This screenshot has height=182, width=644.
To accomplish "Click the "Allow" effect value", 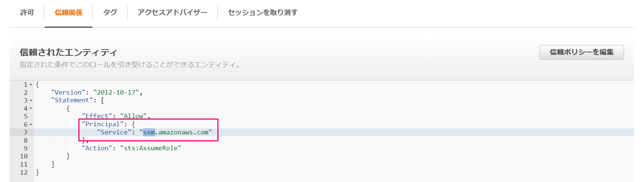I will pos(133,116).
